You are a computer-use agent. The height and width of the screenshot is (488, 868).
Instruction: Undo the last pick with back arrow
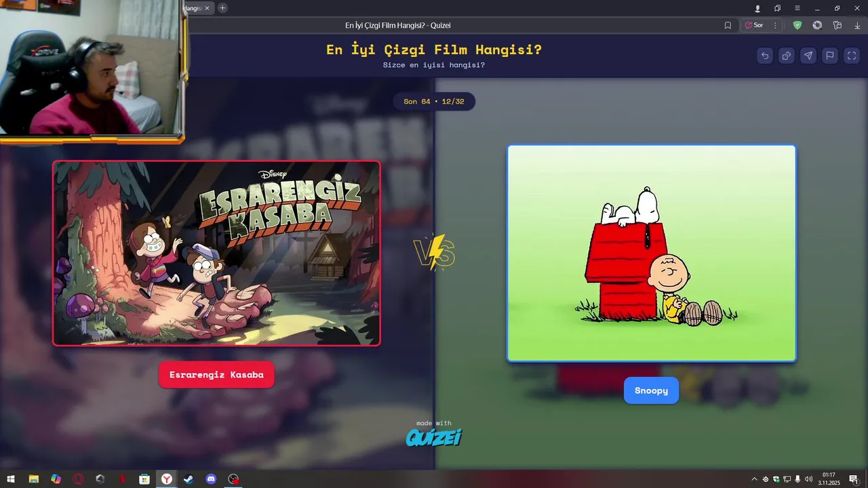pos(765,56)
